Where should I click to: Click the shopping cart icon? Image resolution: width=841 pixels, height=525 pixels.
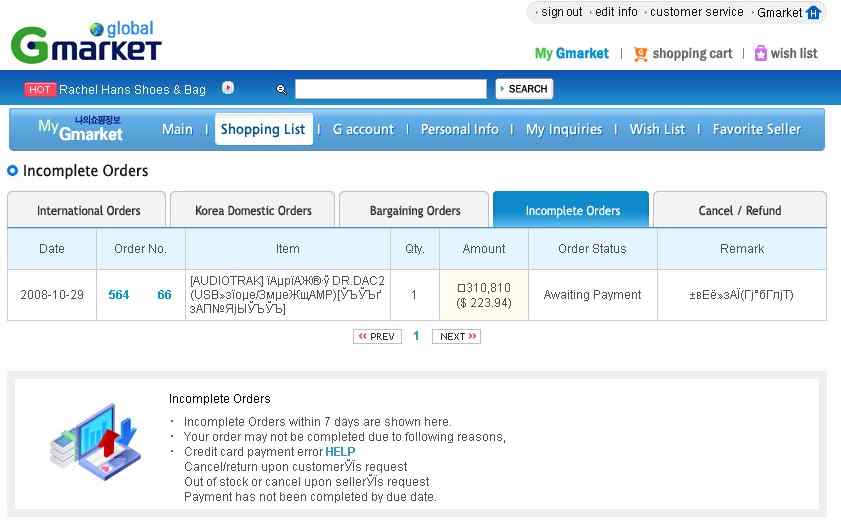pos(641,54)
